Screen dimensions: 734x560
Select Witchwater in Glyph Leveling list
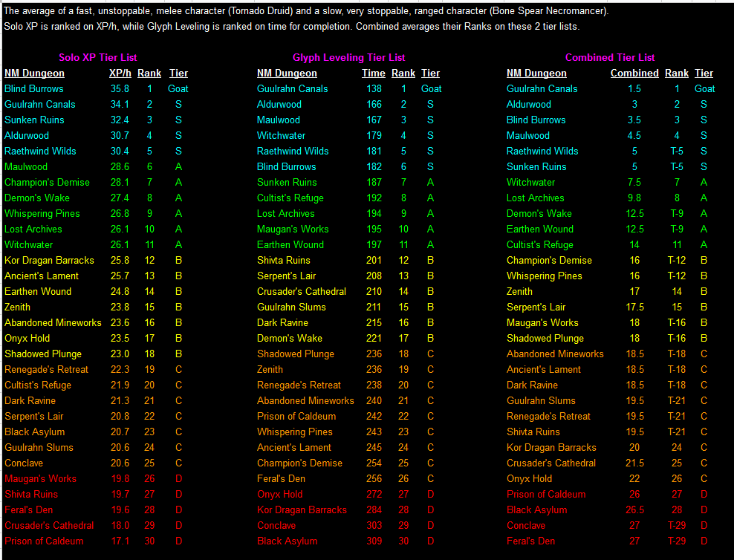tap(281, 135)
